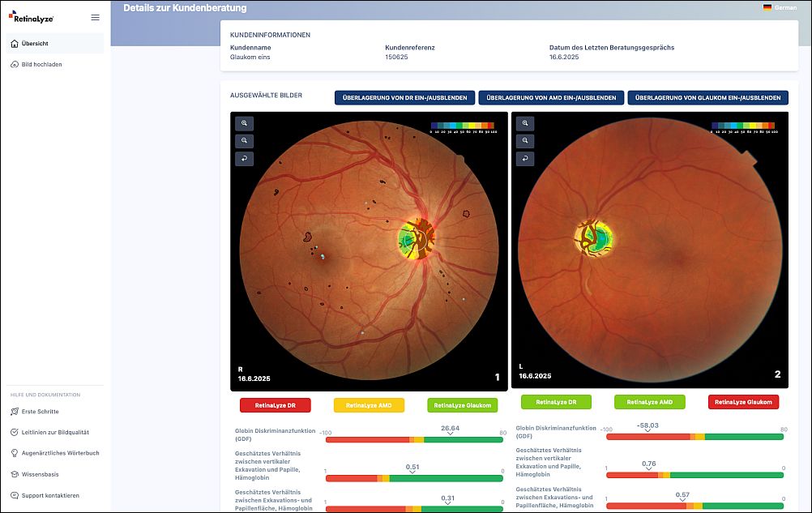Viewport: 812px width, 513px height.
Task: Zoom out on the left eye image
Action: [x=525, y=141]
